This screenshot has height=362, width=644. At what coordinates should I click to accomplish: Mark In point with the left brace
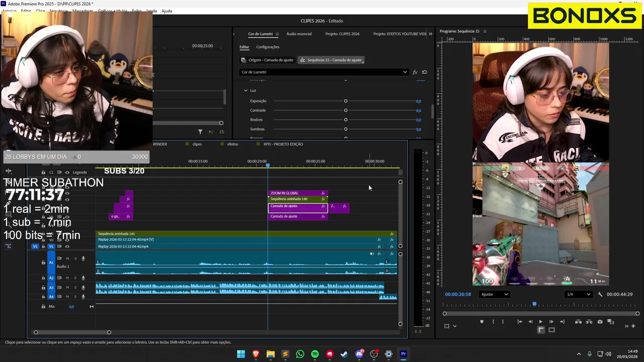(x=493, y=322)
